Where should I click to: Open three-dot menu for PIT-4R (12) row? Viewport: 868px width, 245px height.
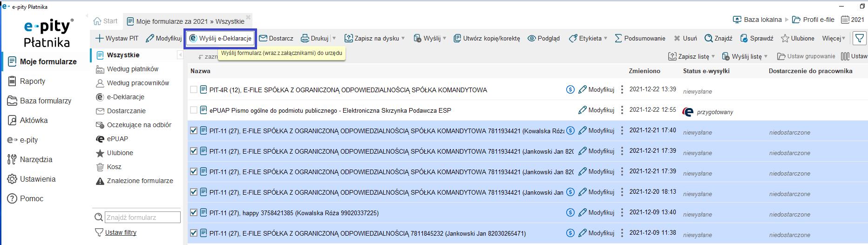pos(622,89)
